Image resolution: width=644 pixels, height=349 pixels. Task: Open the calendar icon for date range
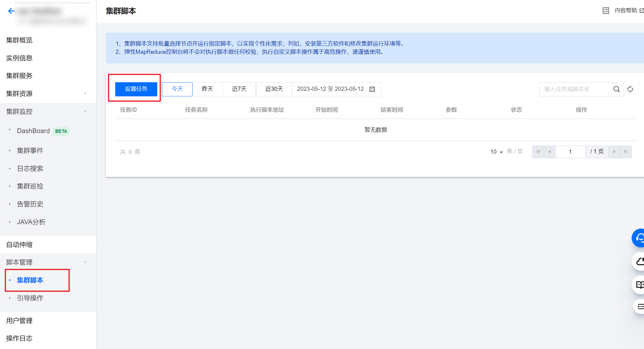[x=372, y=89]
